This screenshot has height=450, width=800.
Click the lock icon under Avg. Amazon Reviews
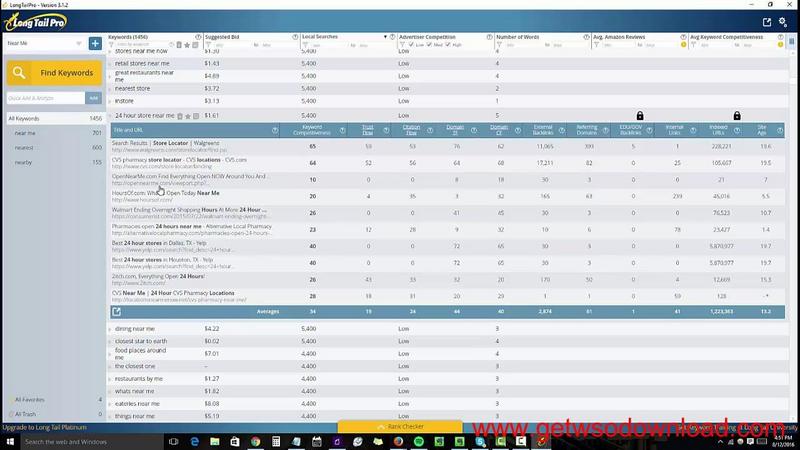640,116
